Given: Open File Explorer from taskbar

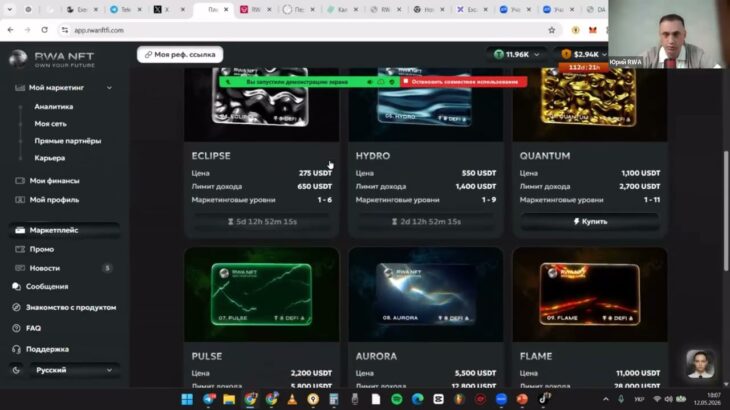Looking at the screenshot, I should tap(229, 399).
